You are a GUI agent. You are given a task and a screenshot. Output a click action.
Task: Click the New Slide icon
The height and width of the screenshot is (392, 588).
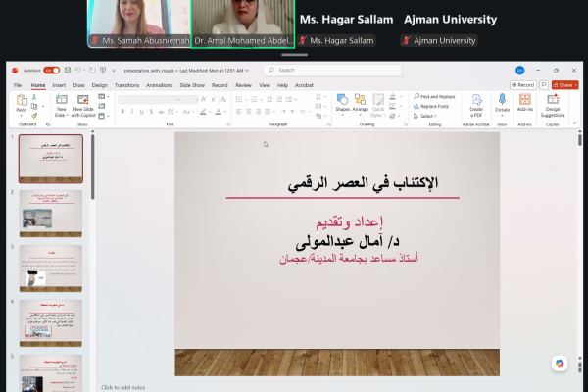[x=61, y=102]
